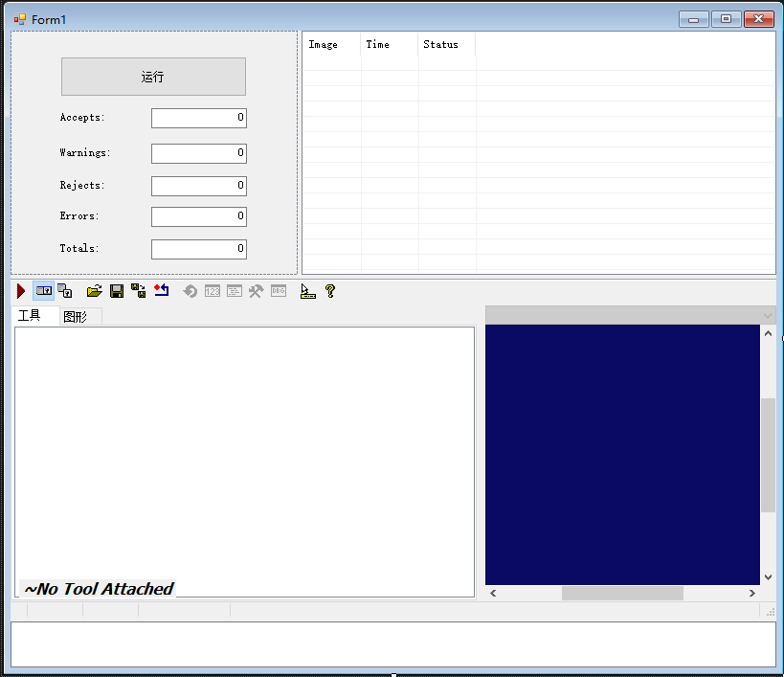The height and width of the screenshot is (677, 784).
Task: Click the Errors: label
Action: pos(79,216)
